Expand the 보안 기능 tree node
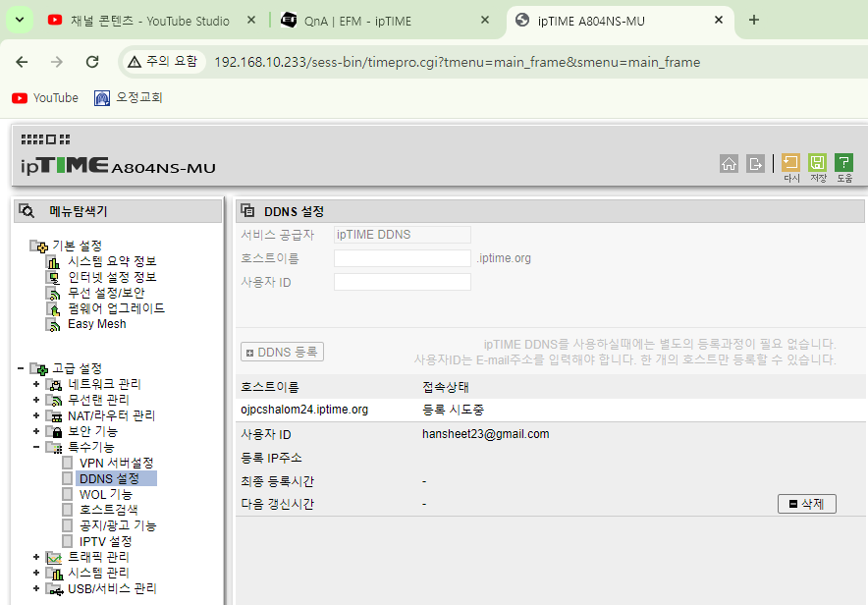The height and width of the screenshot is (605, 868). click(x=36, y=431)
